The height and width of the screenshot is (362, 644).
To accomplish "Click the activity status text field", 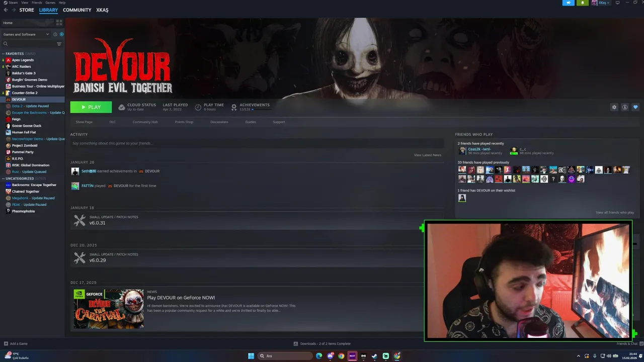I will pyautogui.click(x=257, y=143).
